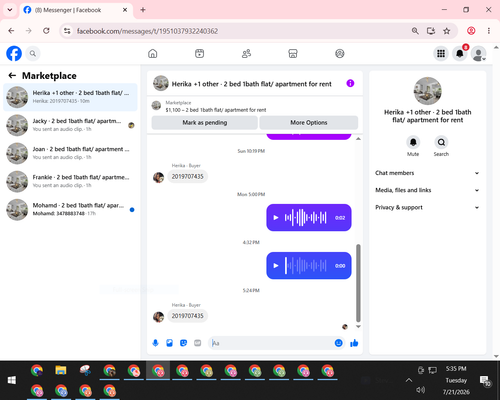Click the back arrow next to Marketplace
Viewport: 500px width, 400px height.
12,76
